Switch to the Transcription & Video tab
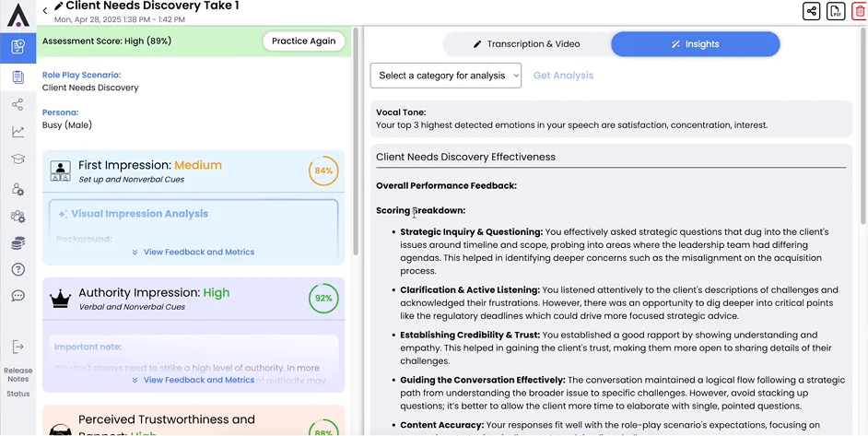This screenshot has height=436, width=868. click(x=526, y=44)
